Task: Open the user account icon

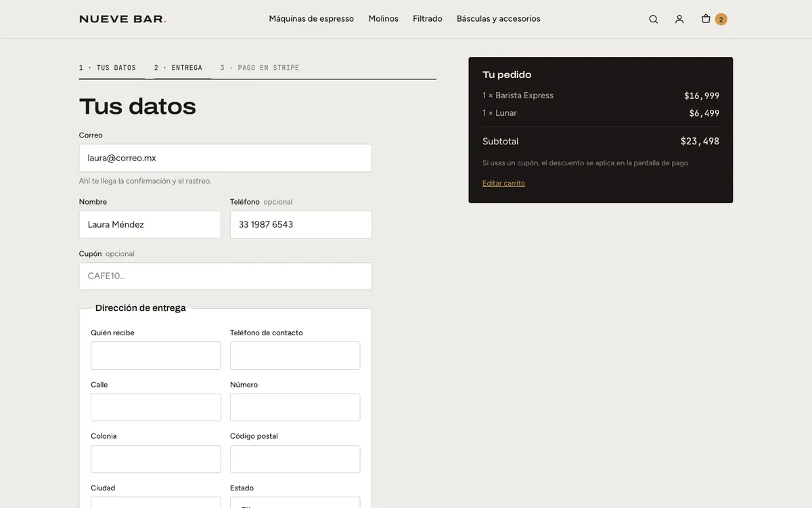Action: (679, 19)
